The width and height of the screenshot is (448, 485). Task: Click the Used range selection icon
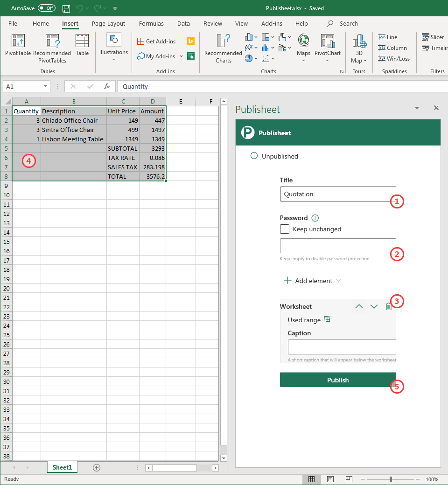[x=328, y=320]
